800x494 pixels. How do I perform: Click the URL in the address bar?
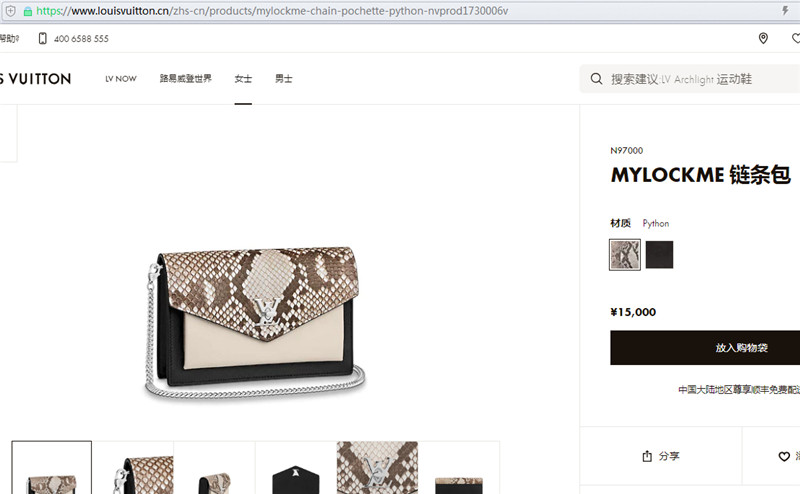[272, 11]
